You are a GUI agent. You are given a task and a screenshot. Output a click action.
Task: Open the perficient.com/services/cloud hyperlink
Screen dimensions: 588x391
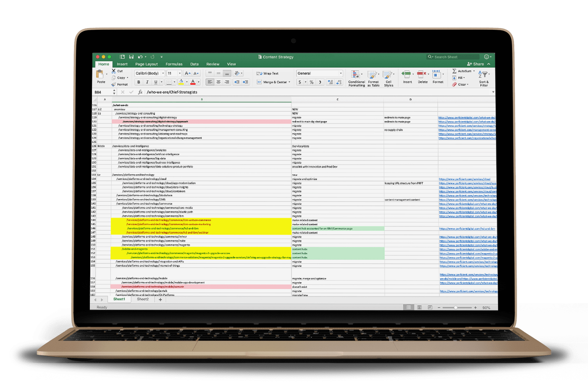[465, 179]
